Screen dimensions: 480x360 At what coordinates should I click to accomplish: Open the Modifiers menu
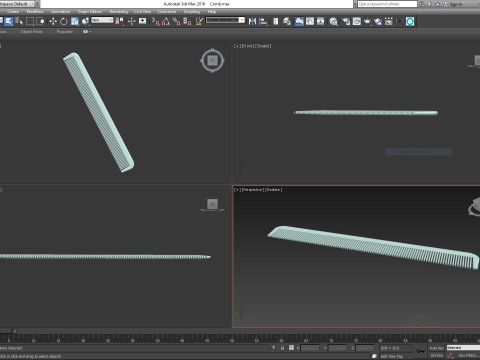[x=35, y=12]
